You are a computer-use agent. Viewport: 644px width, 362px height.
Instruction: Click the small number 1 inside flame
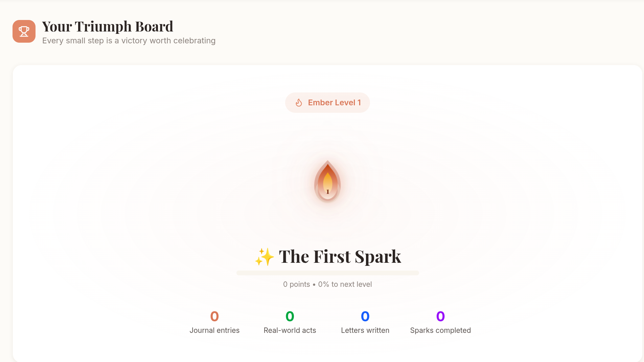(327, 192)
